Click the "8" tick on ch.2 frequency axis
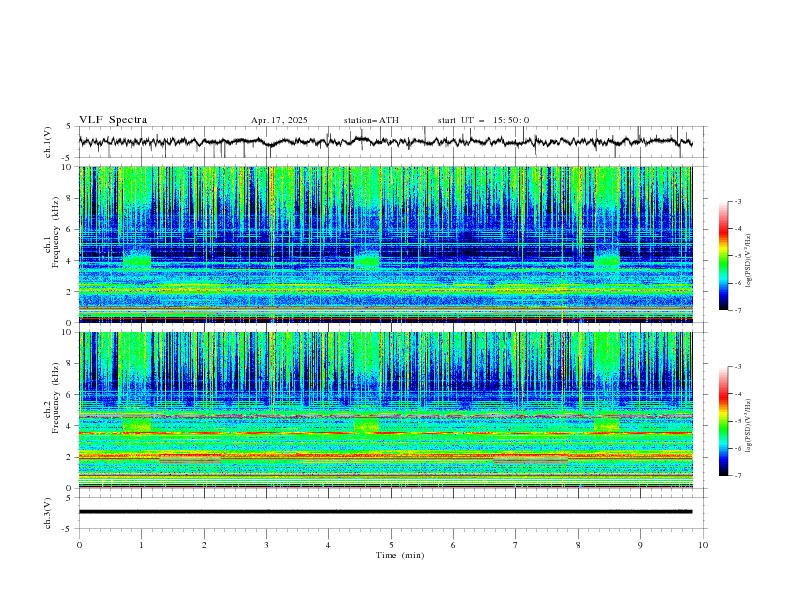This screenshot has width=792, height=612. tap(71, 364)
